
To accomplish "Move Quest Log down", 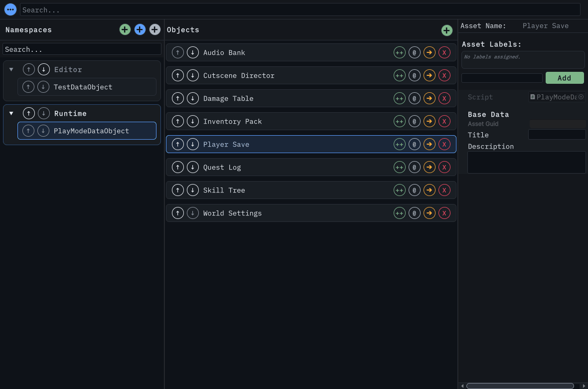I will pos(193,167).
